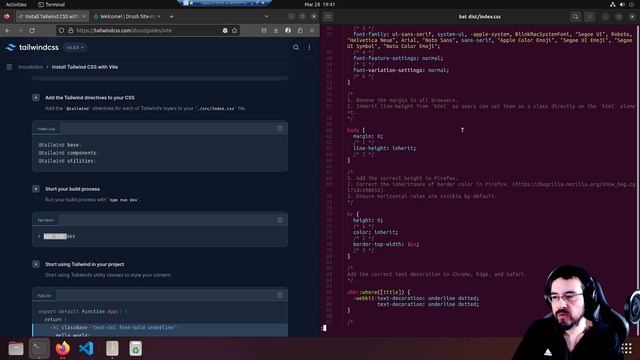Open the v3.3.0 version dropdown

(x=75, y=47)
